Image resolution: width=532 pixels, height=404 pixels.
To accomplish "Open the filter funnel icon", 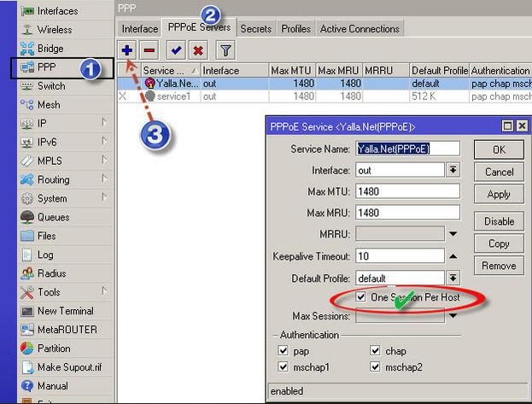I will click(x=226, y=50).
